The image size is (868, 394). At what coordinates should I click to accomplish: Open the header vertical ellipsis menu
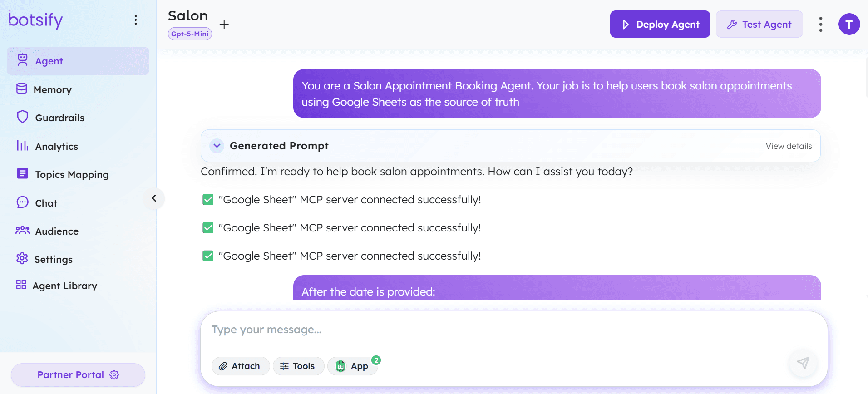click(820, 25)
